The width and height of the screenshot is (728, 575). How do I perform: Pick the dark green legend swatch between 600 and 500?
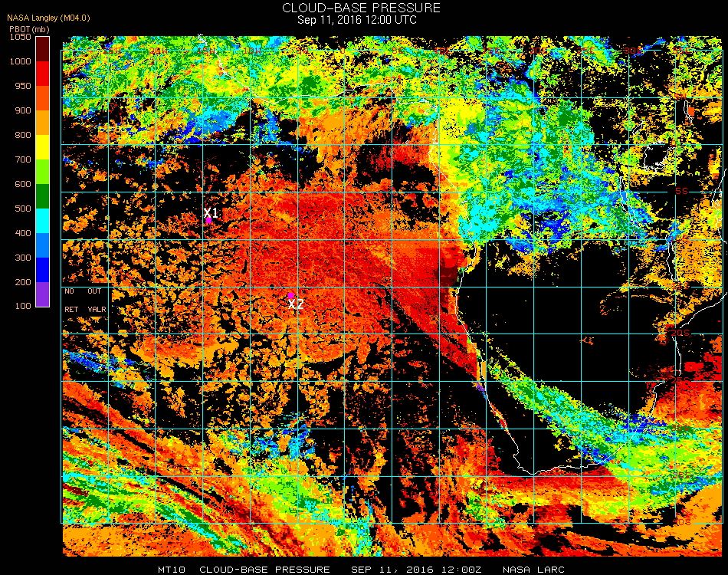point(43,196)
